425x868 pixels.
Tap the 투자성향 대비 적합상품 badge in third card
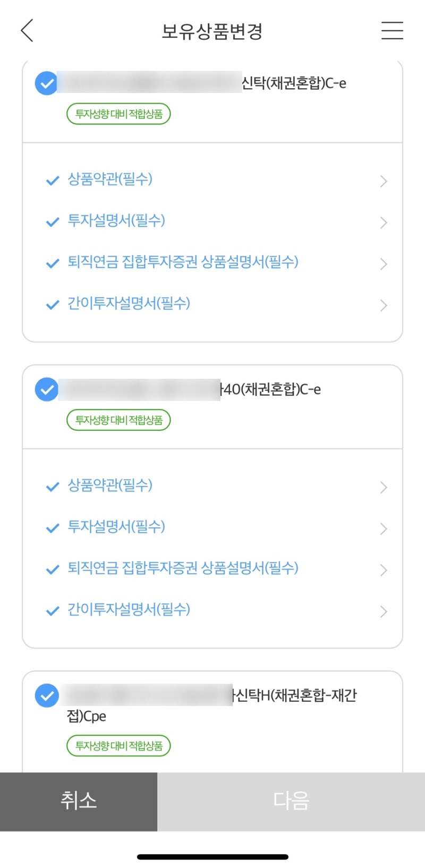tap(118, 746)
